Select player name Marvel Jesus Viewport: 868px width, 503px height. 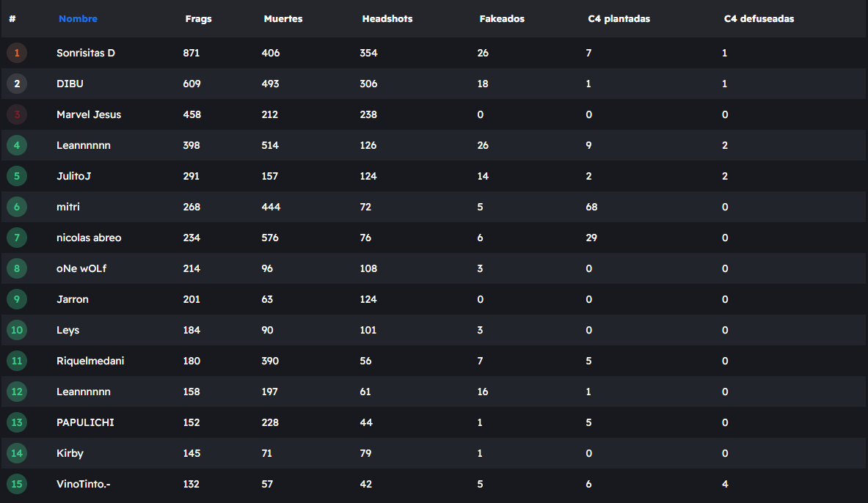coord(89,114)
